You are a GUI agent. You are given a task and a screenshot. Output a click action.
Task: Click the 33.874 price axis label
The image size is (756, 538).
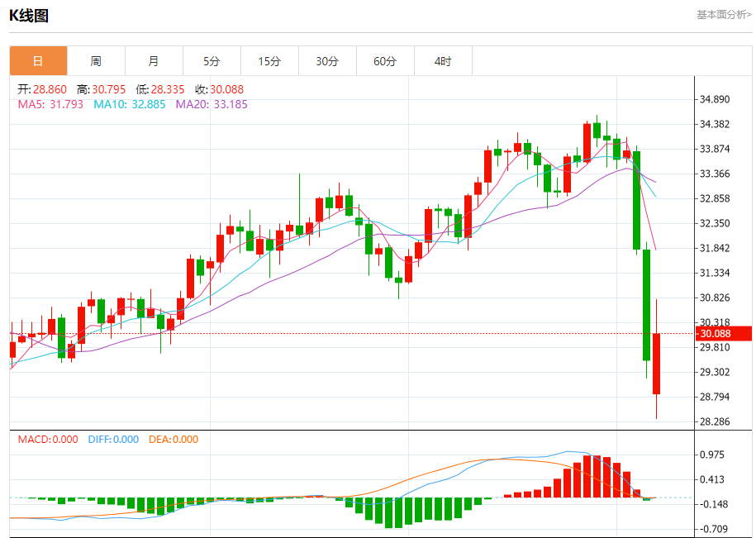pyautogui.click(x=715, y=149)
